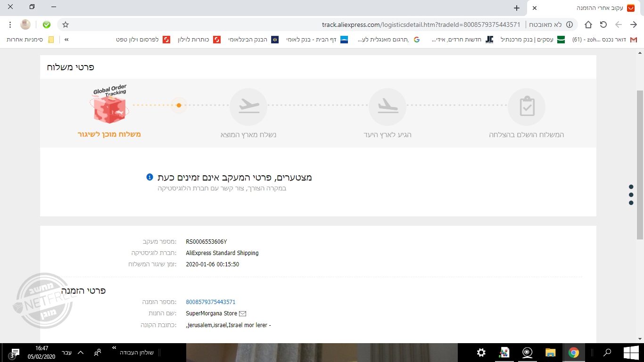Image resolution: width=644 pixels, height=362 pixels.
Task: Close the עקוב אחרי ההזמנה tab
Action: (x=535, y=8)
